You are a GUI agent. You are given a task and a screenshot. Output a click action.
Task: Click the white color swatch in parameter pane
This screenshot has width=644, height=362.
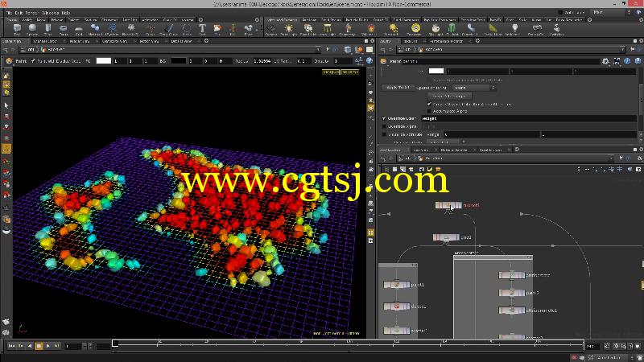point(436,71)
